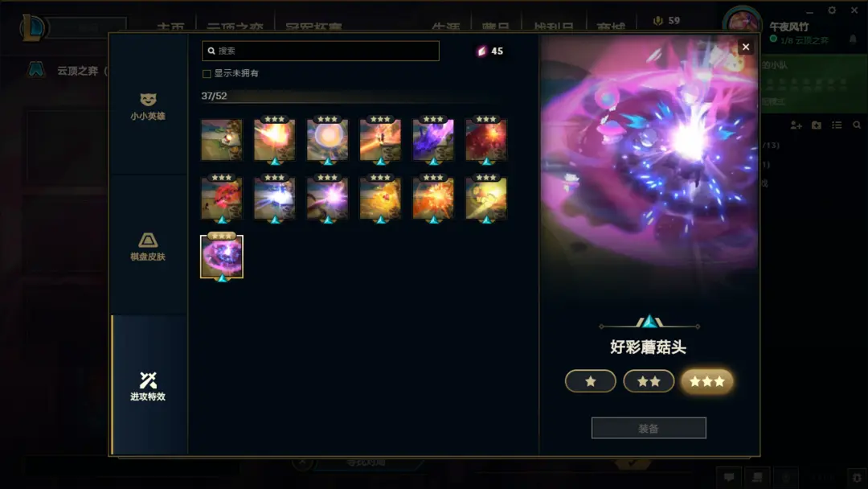
Task: Choose the purple lightning effect thumbnail
Action: [x=433, y=140]
